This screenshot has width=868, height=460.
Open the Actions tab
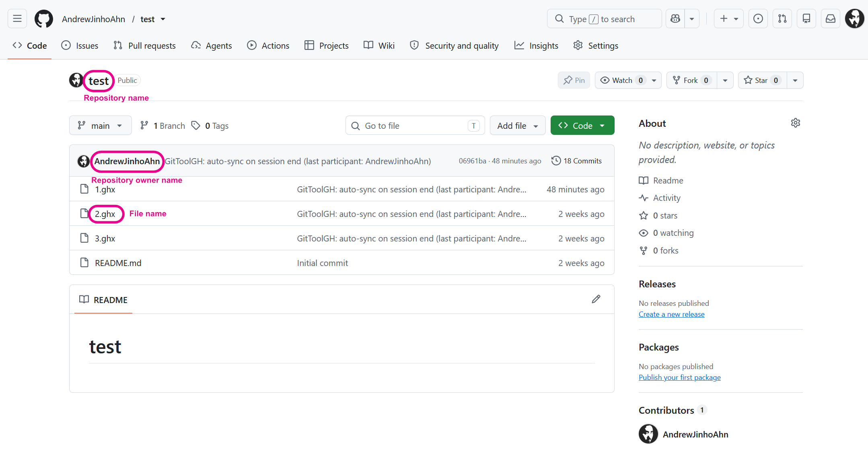coord(268,45)
